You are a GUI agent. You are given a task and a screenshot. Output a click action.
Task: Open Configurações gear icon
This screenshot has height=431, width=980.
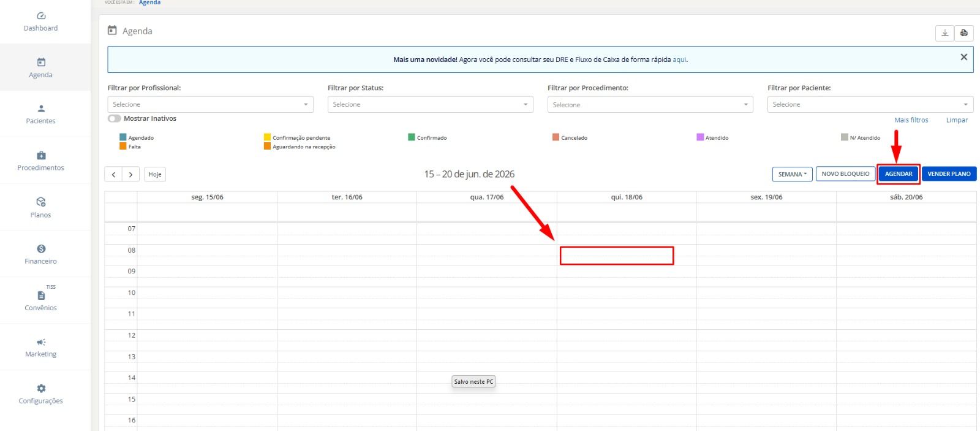coord(41,388)
